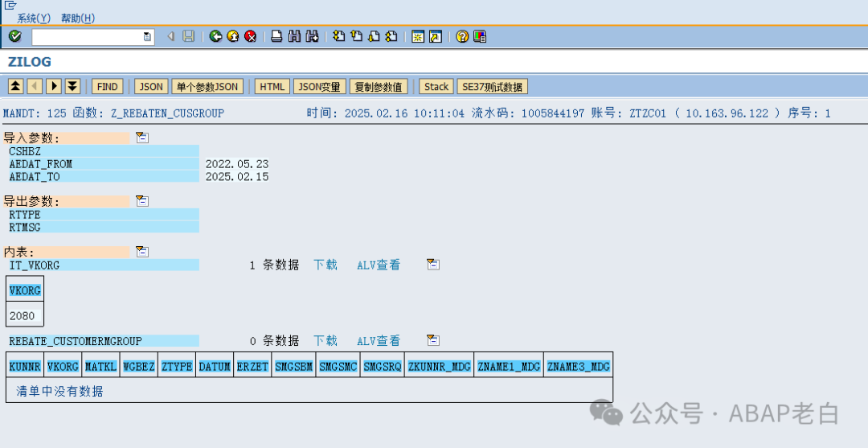868x448 pixels.
Task: Click the JSON button
Action: point(151,86)
